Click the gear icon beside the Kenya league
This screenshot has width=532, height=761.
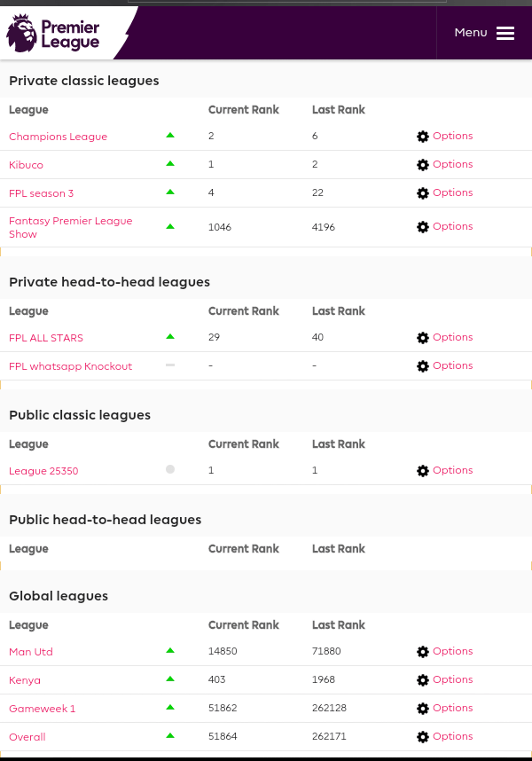pyautogui.click(x=423, y=679)
